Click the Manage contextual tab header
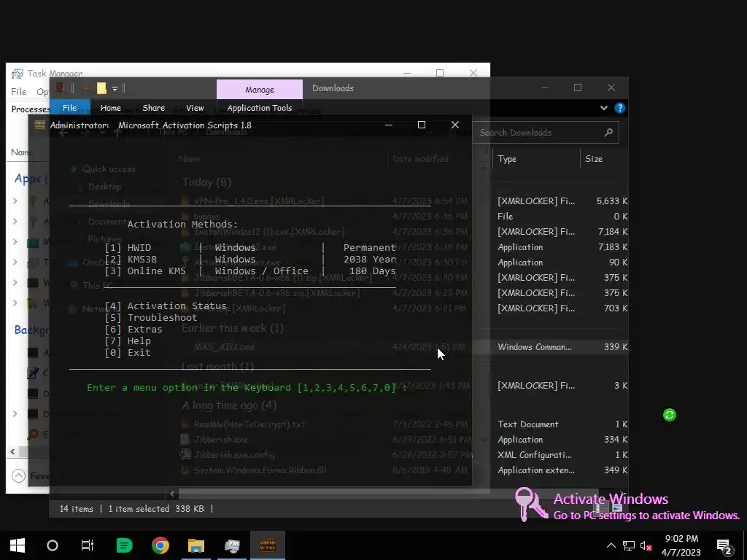The width and height of the screenshot is (747, 560). (x=260, y=90)
